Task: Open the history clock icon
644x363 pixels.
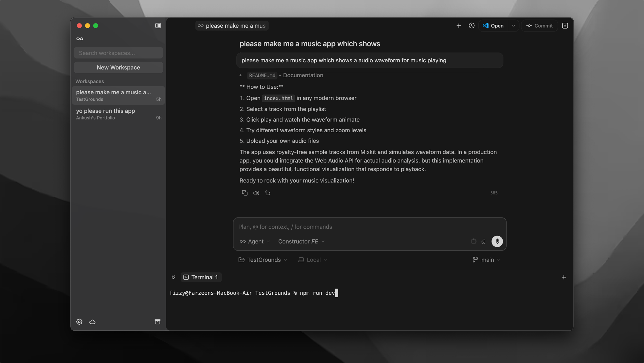Action: pyautogui.click(x=471, y=26)
